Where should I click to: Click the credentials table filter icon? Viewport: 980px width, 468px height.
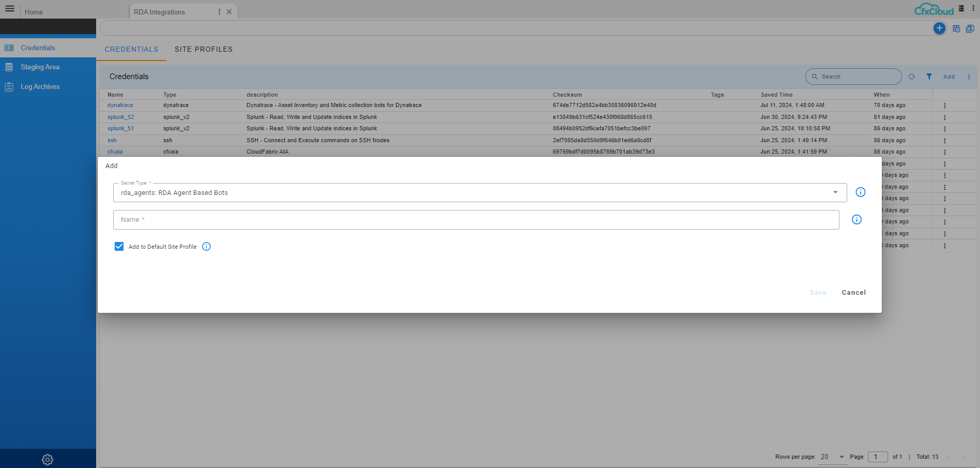click(929, 77)
